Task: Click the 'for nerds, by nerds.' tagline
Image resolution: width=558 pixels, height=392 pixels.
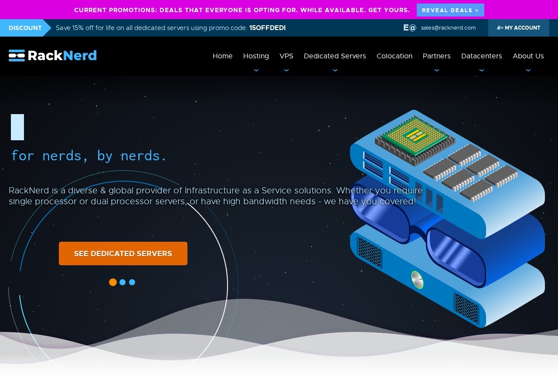Action: pos(89,155)
